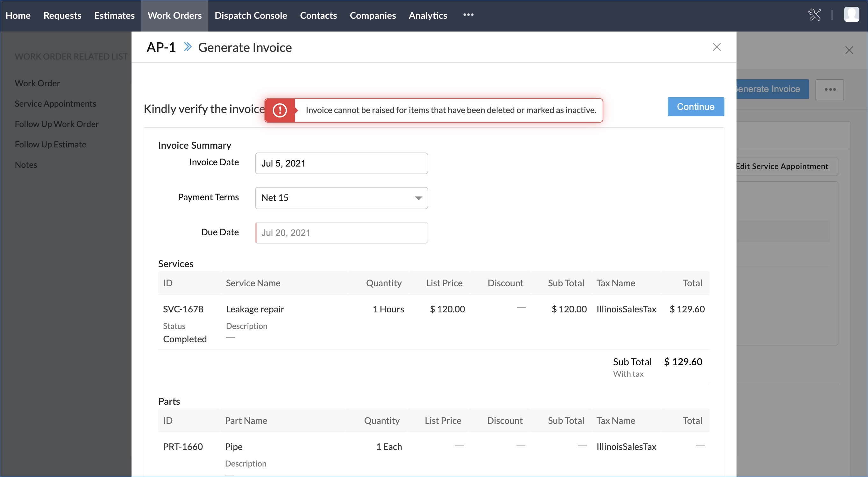
Task: Select Service Appointments in related list
Action: coord(55,104)
